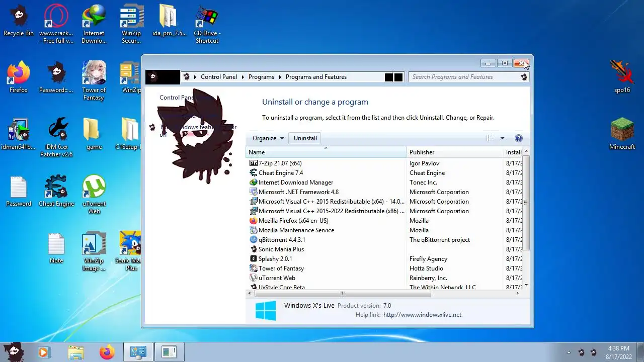Viewport: 644px width, 362px height.
Task: Open IDM 6.xx Patcher v2.6 icon
Action: pos(56,138)
